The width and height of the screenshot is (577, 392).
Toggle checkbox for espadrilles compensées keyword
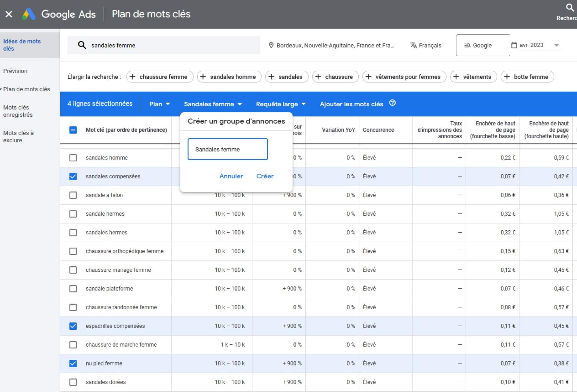pyautogui.click(x=73, y=326)
